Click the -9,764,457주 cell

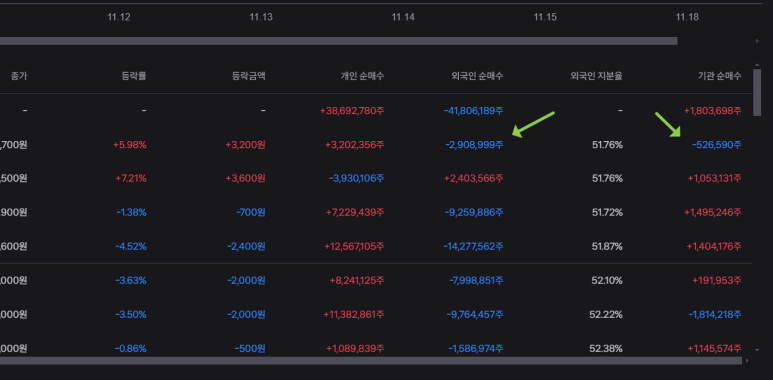tap(475, 314)
